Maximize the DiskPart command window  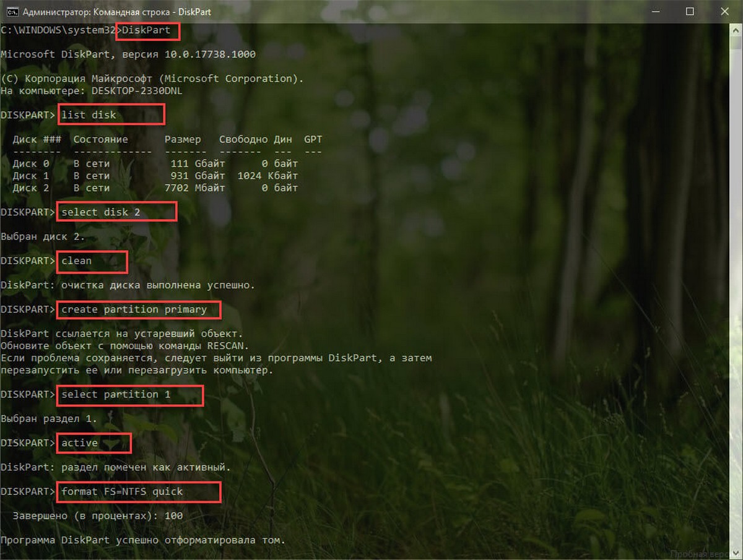pyautogui.click(x=690, y=11)
